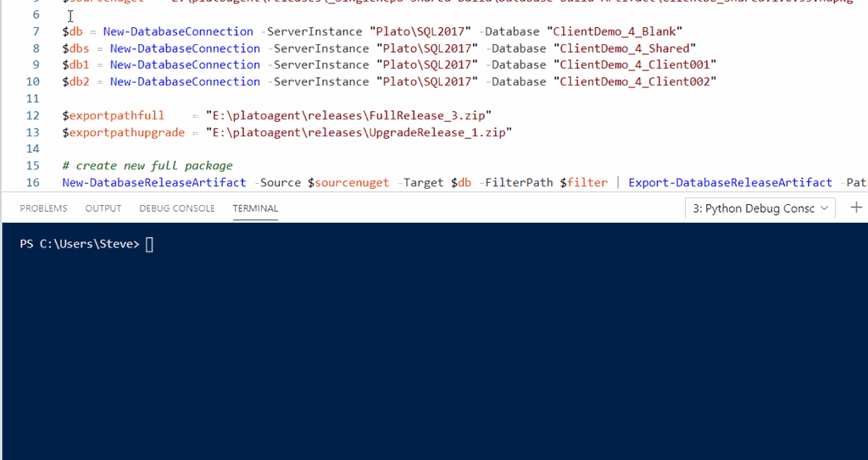868x460 pixels.
Task: Click the $filter variable on line 16
Action: [583, 182]
